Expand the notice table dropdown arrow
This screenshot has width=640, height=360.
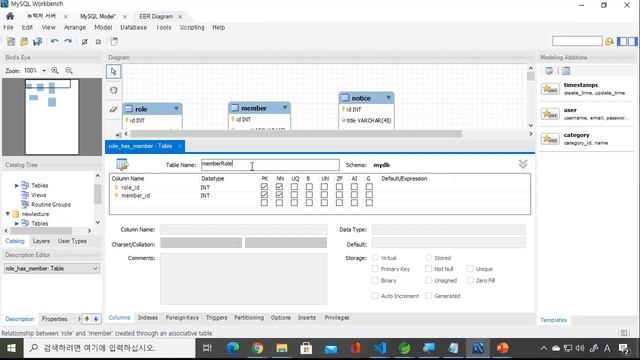389,98
